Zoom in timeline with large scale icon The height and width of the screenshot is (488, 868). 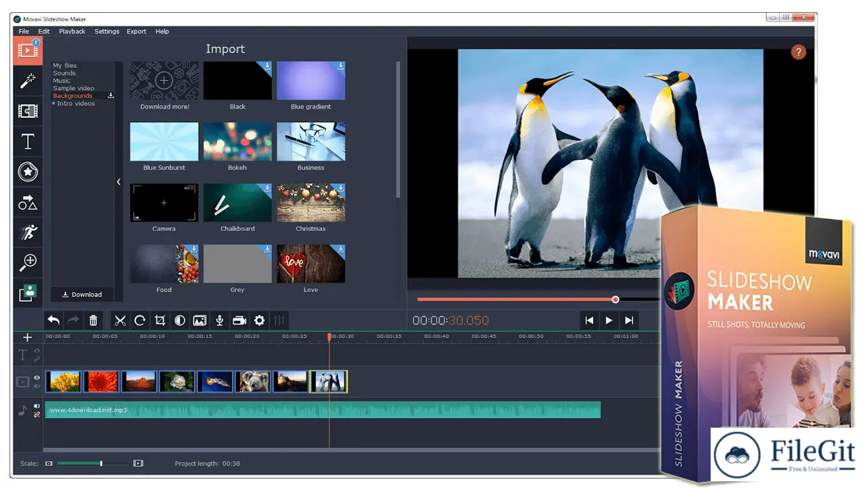138,464
